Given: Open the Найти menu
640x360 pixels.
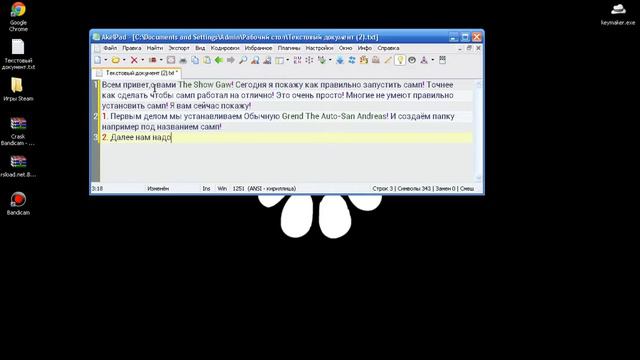Looking at the screenshot, I should tap(155, 48).
